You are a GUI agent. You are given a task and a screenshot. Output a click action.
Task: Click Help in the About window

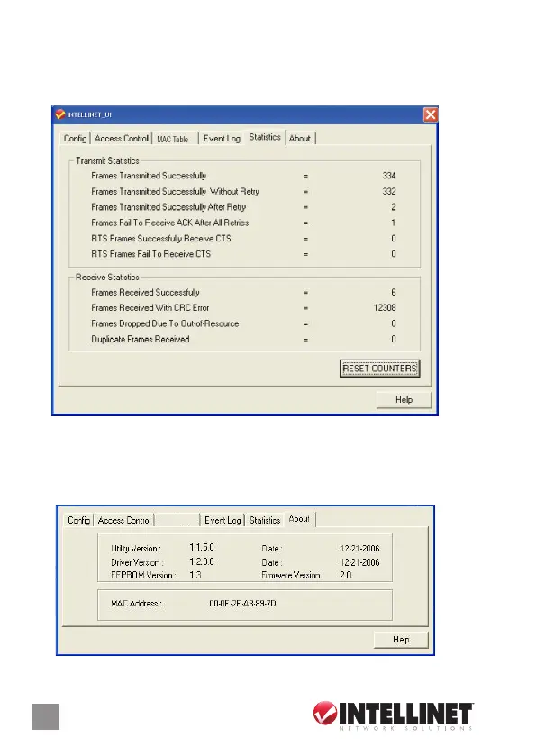pyautogui.click(x=401, y=640)
